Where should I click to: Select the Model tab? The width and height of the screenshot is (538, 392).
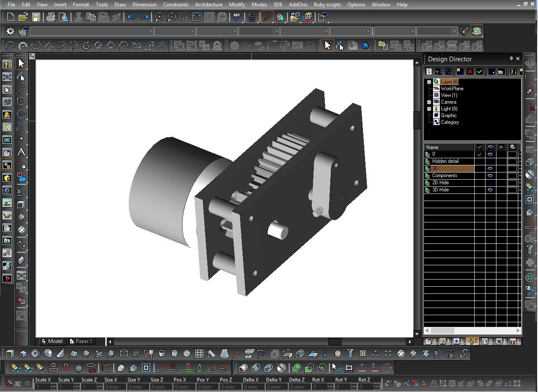pyautogui.click(x=52, y=341)
